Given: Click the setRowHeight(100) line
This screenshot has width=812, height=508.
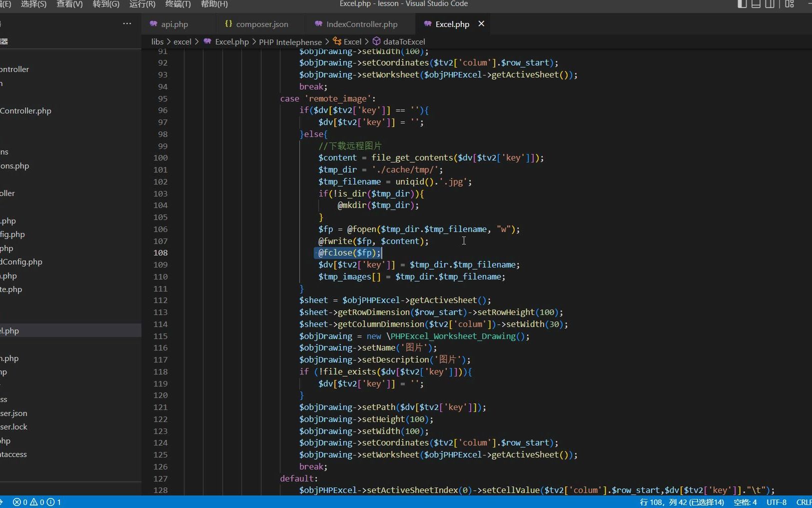Looking at the screenshot, I should (x=431, y=312).
